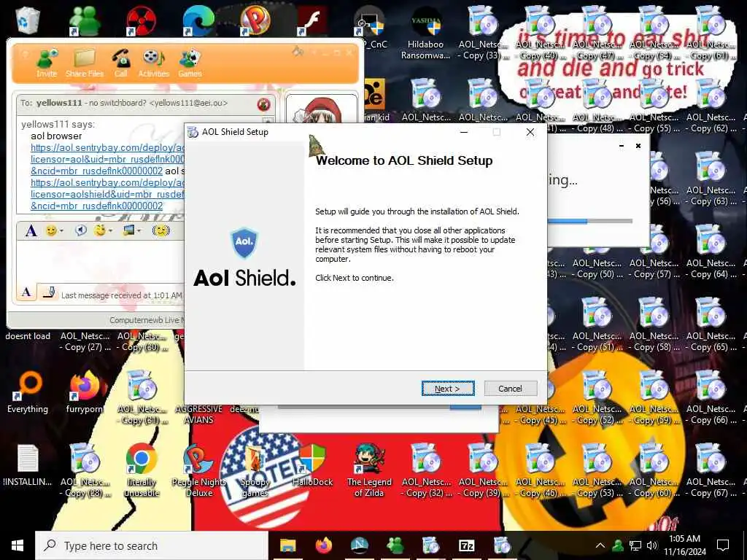The image size is (747, 560).
Task: Select the _CnC desktop shortcut
Action: click(x=370, y=28)
